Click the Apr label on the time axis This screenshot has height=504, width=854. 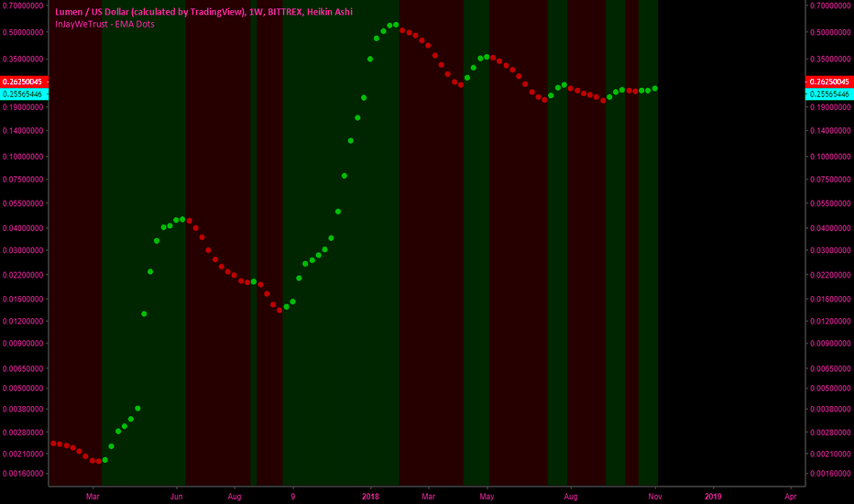point(790,497)
